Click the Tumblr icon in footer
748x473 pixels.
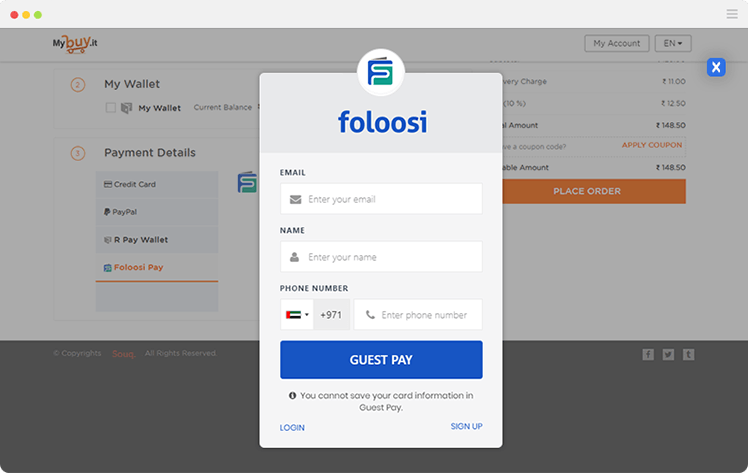point(688,354)
